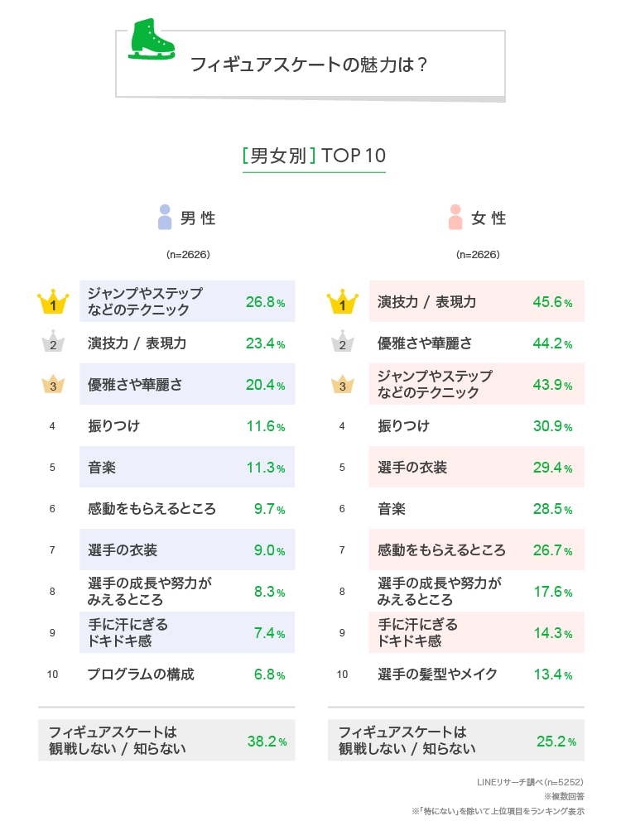Click the gold crown in men's ranking
Image resolution: width=621 pixels, height=840 pixels.
click(53, 302)
